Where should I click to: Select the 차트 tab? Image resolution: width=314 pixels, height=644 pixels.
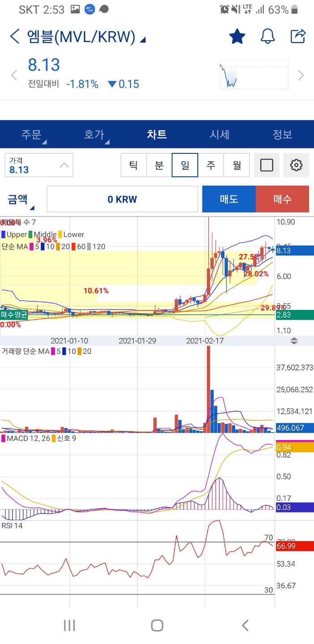point(157,134)
